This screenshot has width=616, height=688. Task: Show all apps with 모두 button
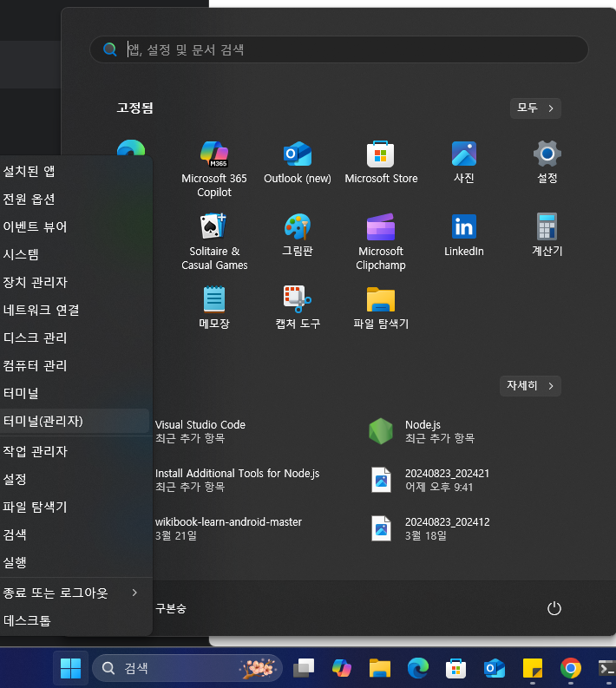pos(535,108)
